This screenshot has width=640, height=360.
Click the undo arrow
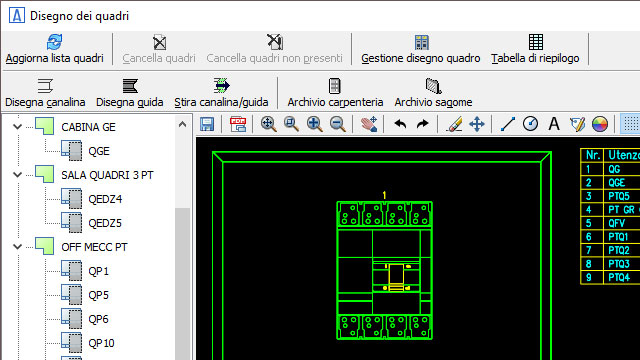400,124
